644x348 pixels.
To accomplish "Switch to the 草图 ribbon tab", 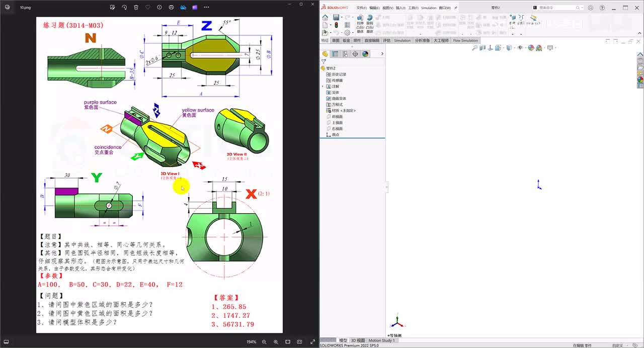I will click(x=336, y=40).
